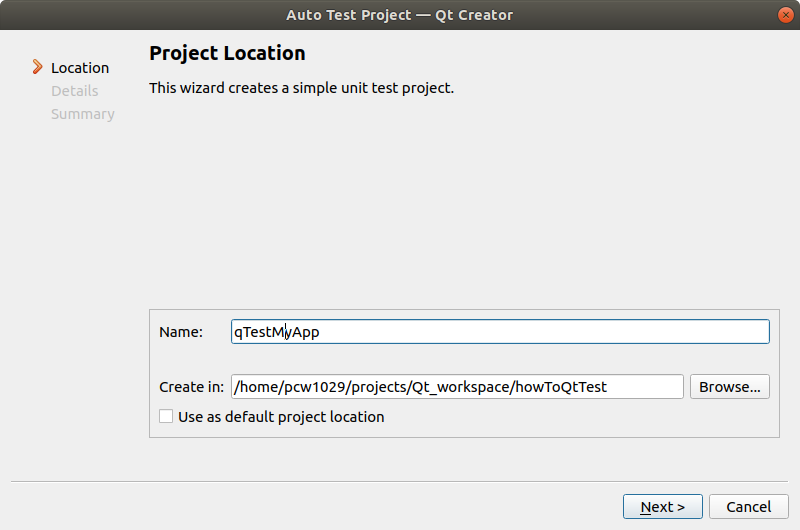Proceed with the Next > button
800x530 pixels.
click(x=662, y=507)
